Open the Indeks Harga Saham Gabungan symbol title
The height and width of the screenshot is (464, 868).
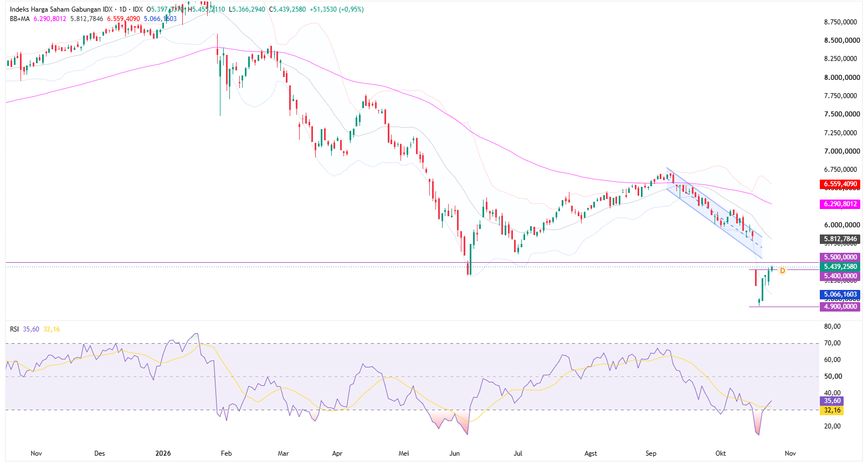pos(61,9)
